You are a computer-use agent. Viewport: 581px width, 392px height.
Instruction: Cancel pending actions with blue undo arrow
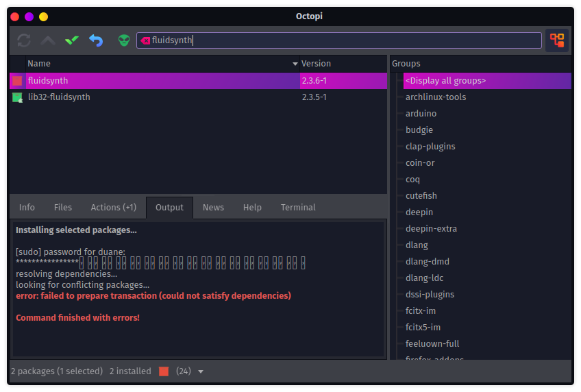96,40
